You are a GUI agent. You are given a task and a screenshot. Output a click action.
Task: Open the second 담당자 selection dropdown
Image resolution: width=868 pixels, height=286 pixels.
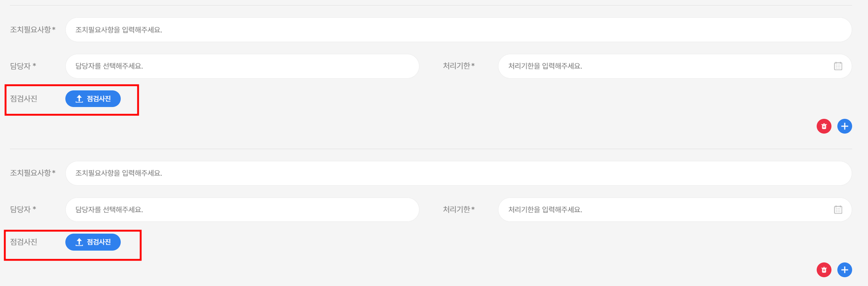(x=242, y=210)
